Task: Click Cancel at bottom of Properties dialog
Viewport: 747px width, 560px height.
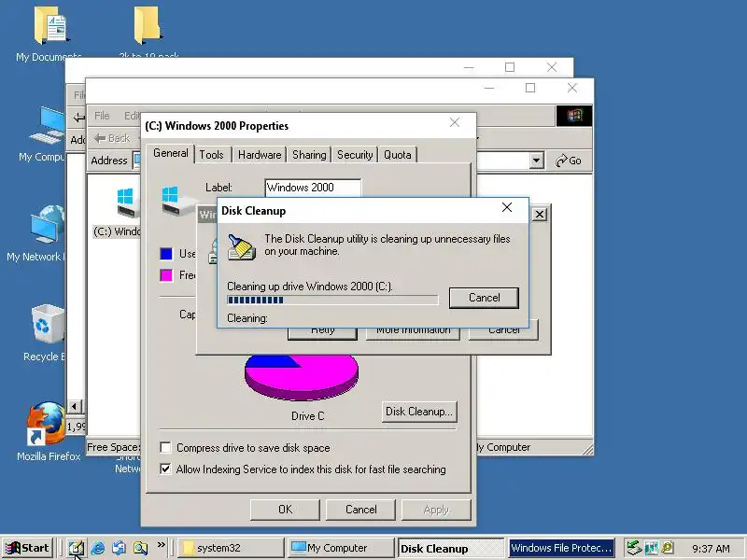Action: [x=360, y=510]
